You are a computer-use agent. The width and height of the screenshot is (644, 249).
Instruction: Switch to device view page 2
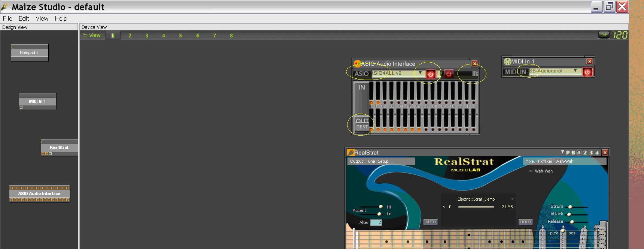point(130,36)
